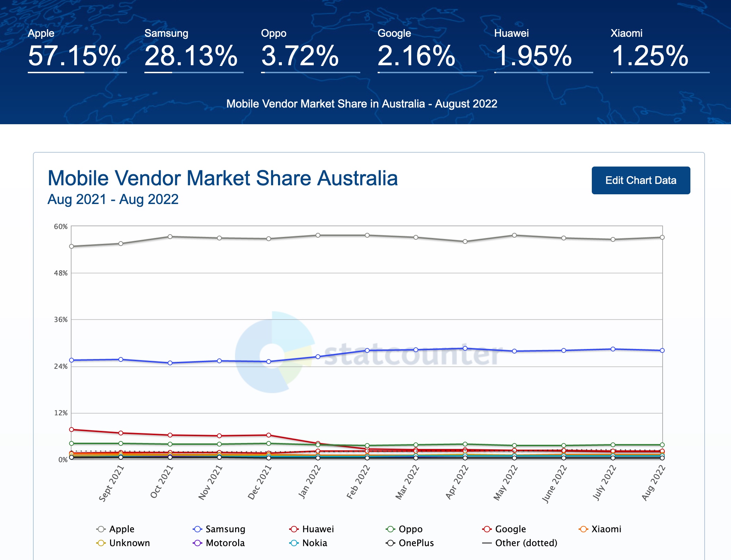Click Apple 57.15% stat in header
The image size is (731, 560).
(x=74, y=56)
